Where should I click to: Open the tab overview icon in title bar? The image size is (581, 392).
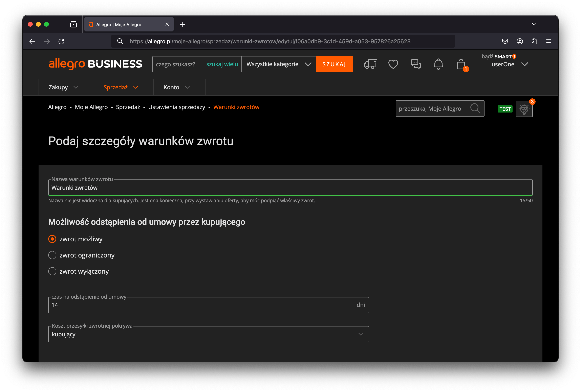[73, 24]
